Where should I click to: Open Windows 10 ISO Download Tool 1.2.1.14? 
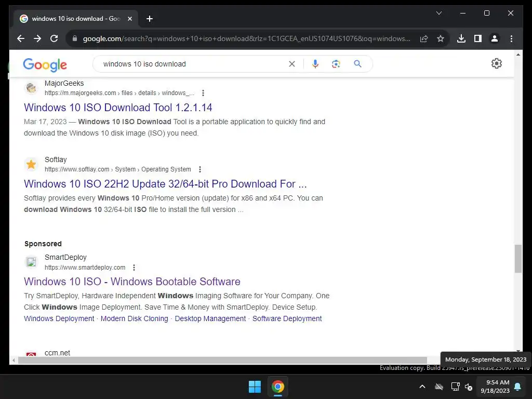[x=118, y=108]
